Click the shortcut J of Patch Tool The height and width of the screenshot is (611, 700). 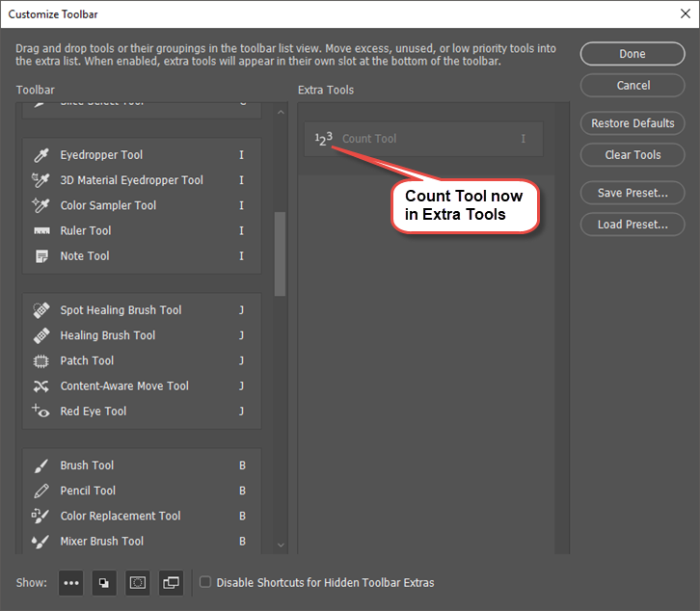pyautogui.click(x=241, y=360)
